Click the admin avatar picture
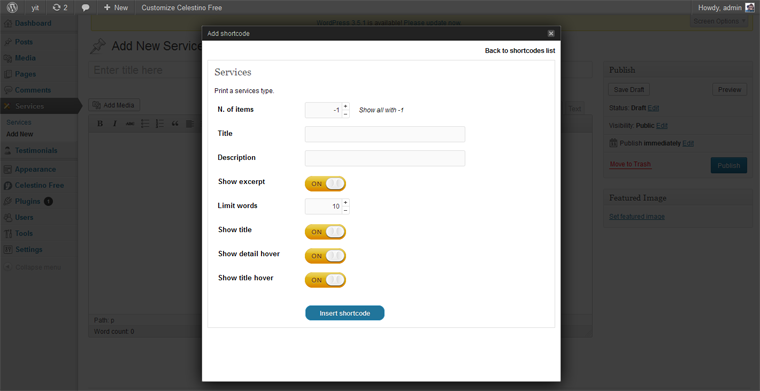Screen dimensions: 760x391 point(750,7)
